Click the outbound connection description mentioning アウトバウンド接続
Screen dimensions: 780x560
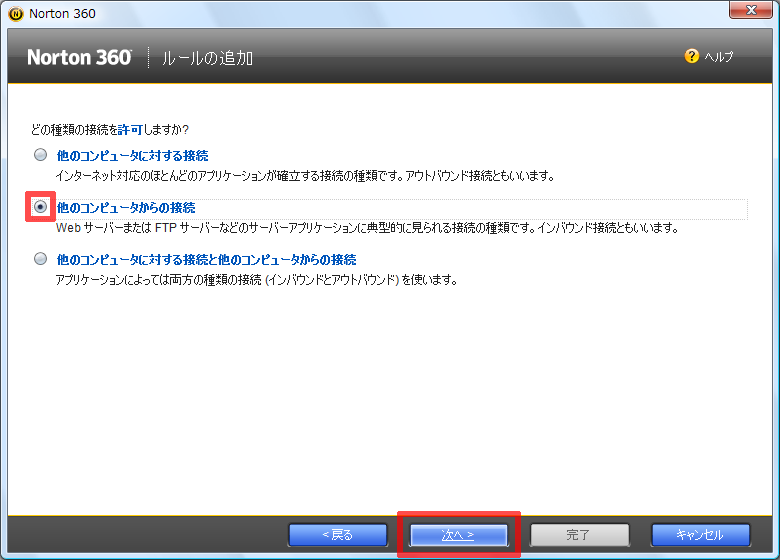point(304,176)
